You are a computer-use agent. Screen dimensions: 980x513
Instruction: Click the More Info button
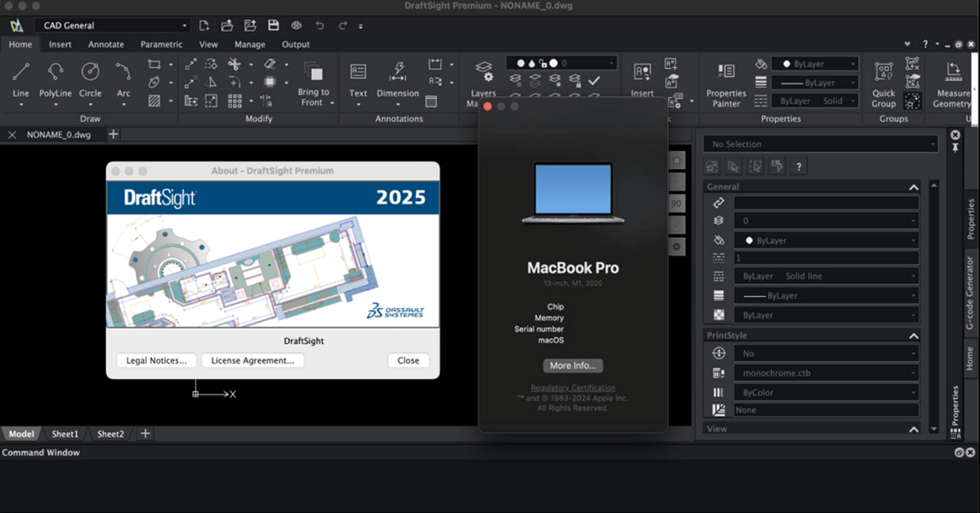[x=572, y=365]
